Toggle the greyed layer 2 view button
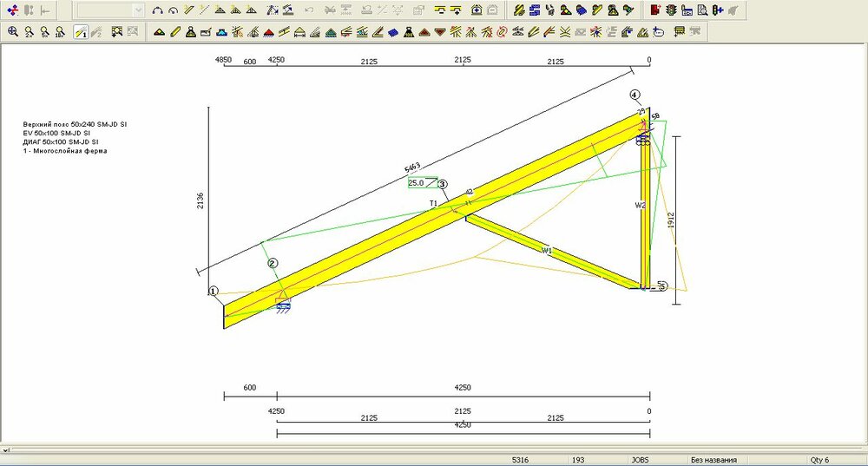The width and height of the screenshot is (868, 466). 96,31
